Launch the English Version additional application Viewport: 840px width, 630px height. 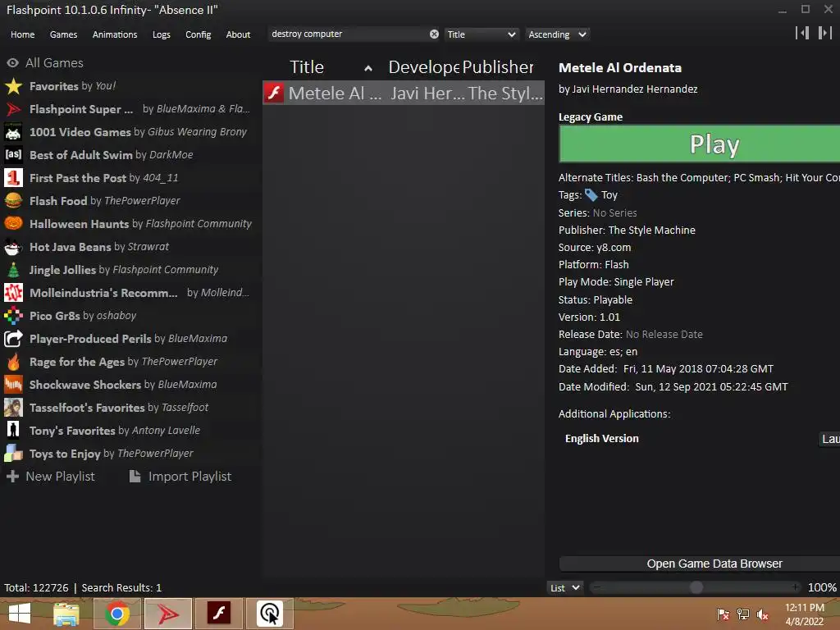[830, 439]
